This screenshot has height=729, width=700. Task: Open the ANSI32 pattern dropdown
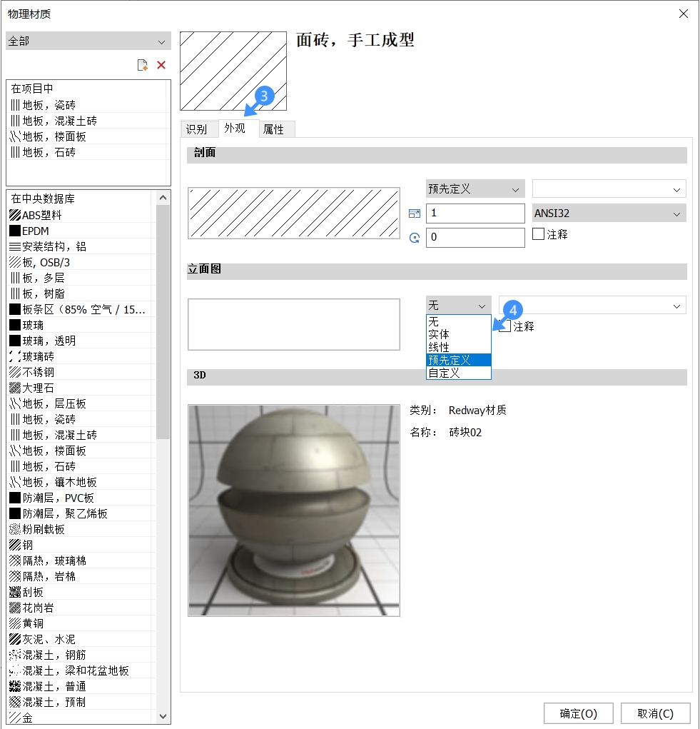tap(609, 213)
